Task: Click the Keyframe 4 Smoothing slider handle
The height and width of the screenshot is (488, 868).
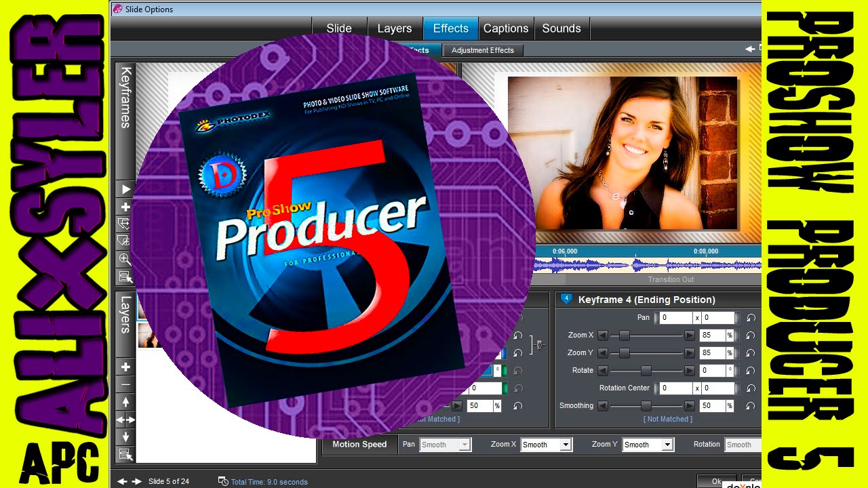Action: [x=646, y=405]
